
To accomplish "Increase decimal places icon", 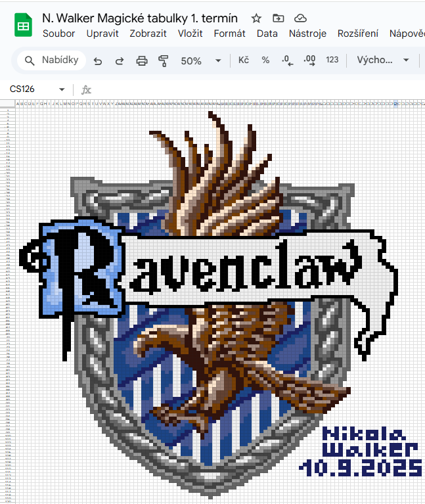I will point(309,60).
